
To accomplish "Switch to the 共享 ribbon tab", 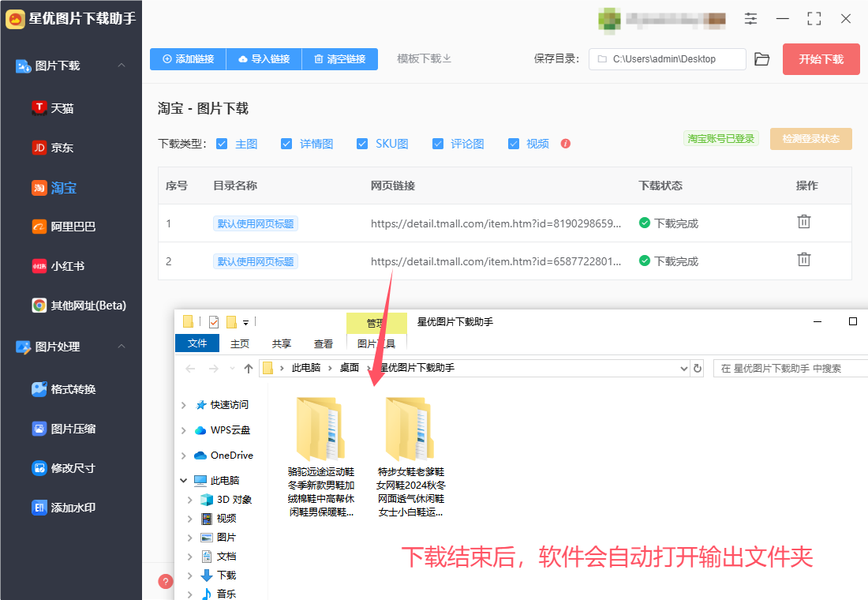I will (281, 343).
